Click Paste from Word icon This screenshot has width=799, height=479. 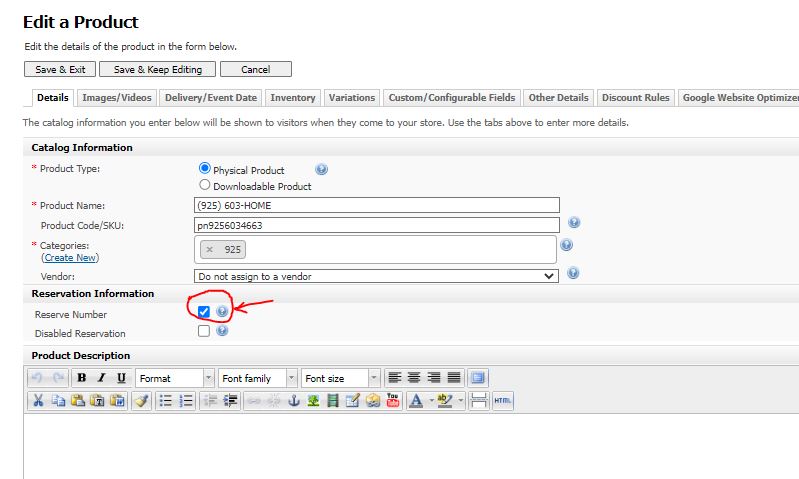coord(117,401)
